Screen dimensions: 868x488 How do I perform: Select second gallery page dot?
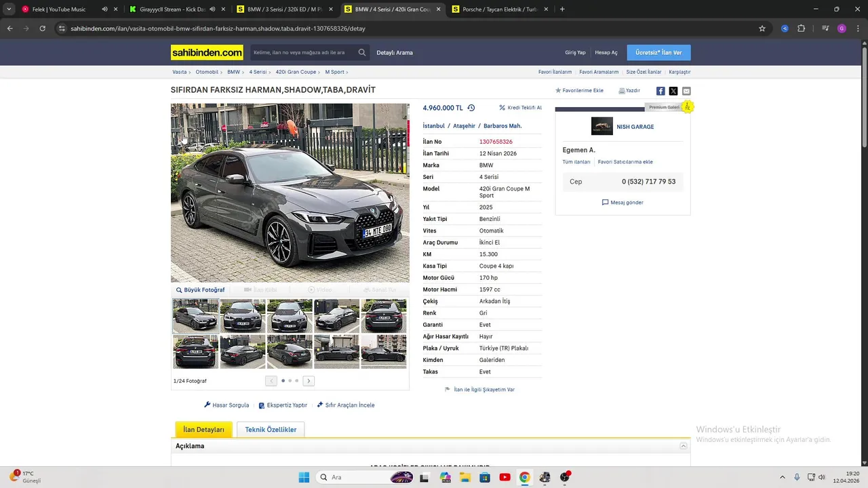[x=290, y=381]
